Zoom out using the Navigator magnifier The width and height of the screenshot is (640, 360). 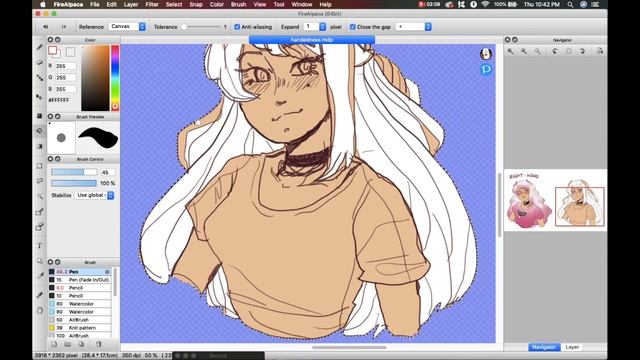(524, 51)
